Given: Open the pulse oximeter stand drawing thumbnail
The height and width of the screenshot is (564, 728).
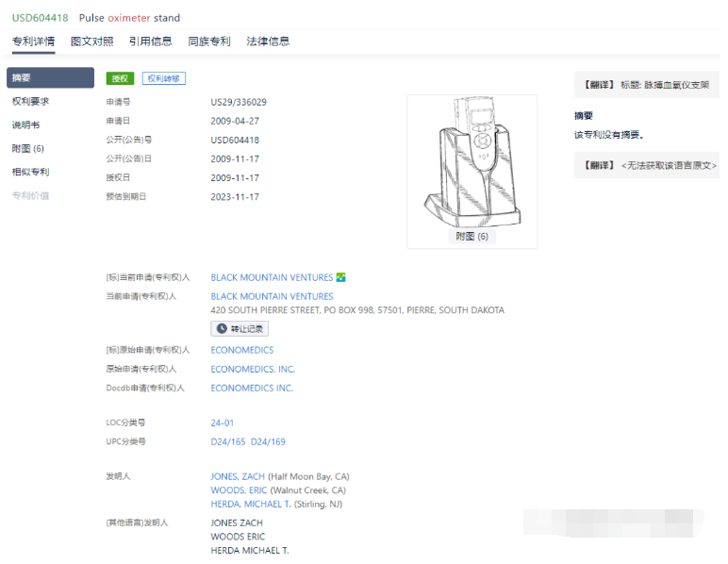Looking at the screenshot, I should [x=472, y=165].
